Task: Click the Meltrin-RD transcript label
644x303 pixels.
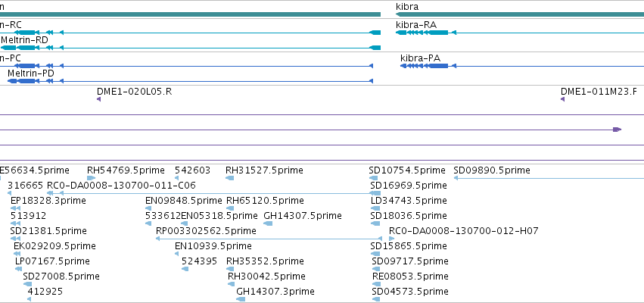Action: [25, 40]
